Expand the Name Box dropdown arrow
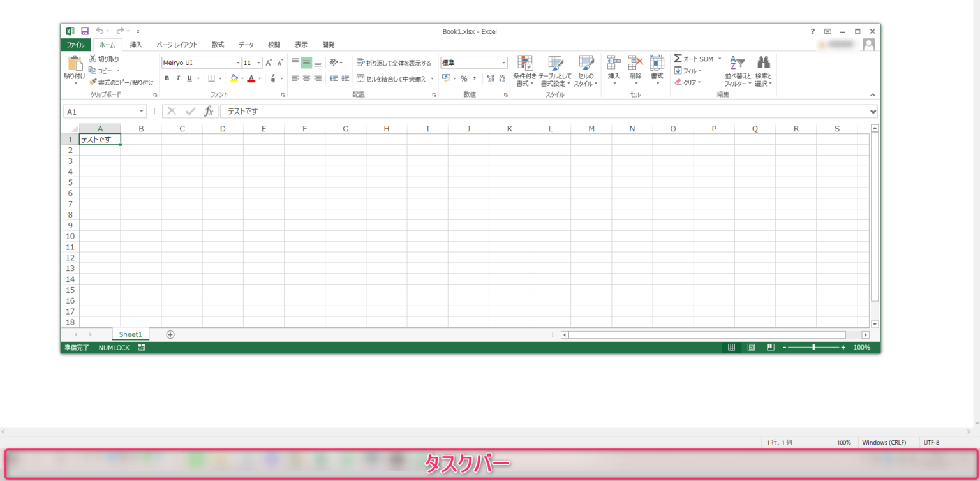 pos(141,112)
